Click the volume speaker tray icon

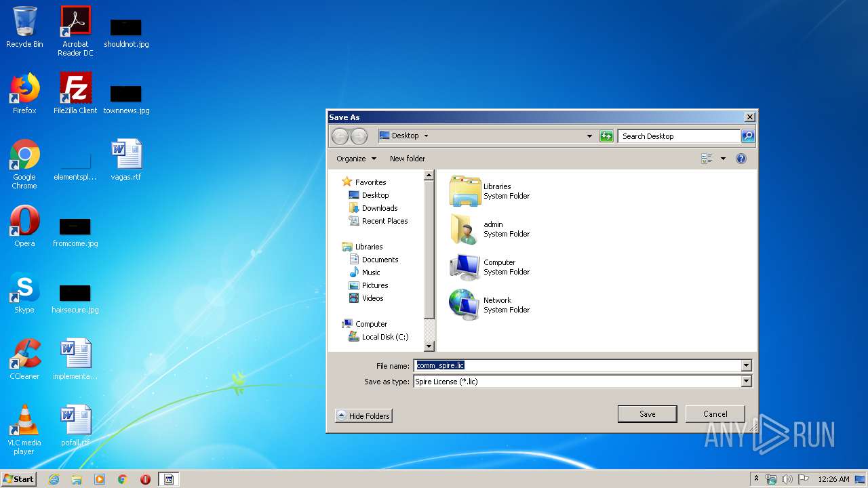tap(787, 479)
